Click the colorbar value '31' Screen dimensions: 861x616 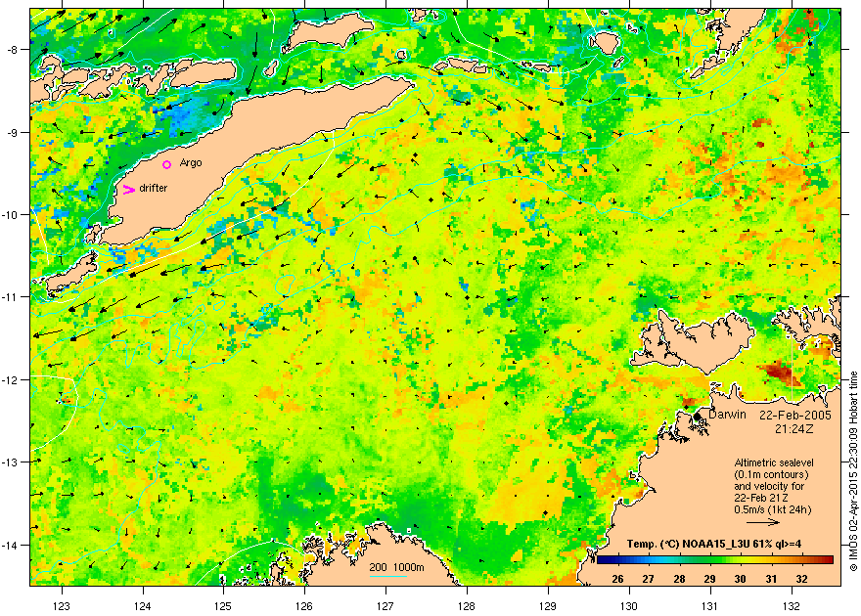click(771, 579)
